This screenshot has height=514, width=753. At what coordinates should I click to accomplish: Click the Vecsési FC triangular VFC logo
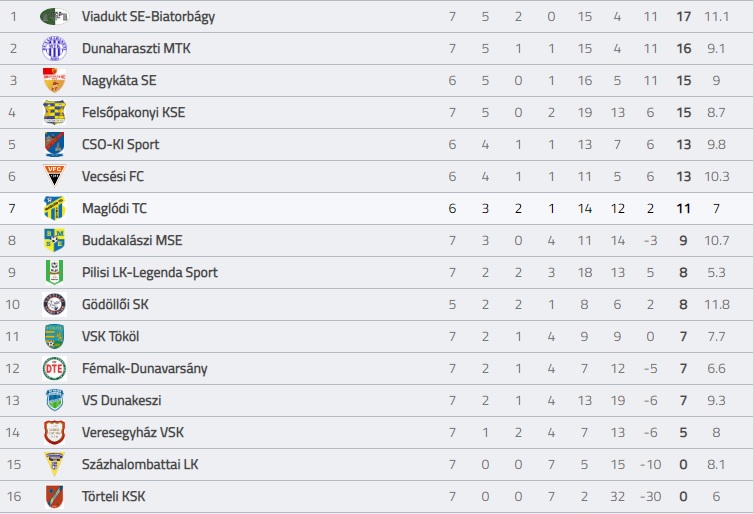pyautogui.click(x=54, y=176)
